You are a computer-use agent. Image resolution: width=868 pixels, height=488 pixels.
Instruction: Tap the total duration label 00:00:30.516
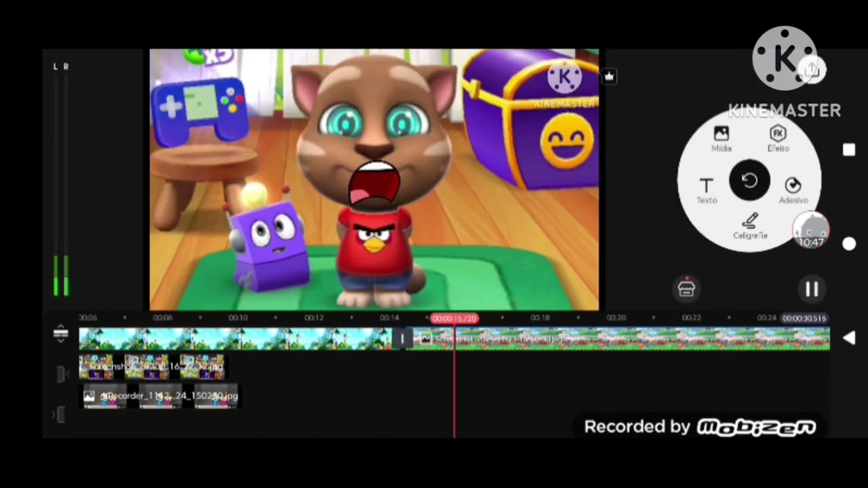click(x=804, y=318)
